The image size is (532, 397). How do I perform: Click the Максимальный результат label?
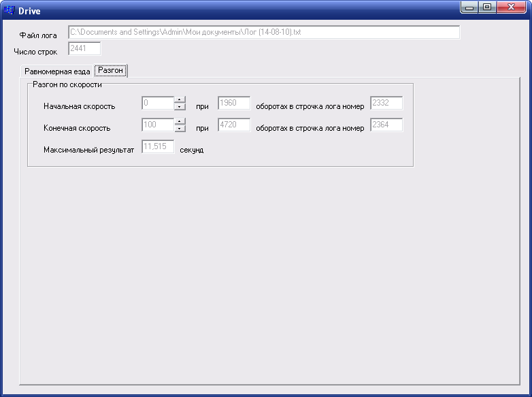[x=89, y=150]
